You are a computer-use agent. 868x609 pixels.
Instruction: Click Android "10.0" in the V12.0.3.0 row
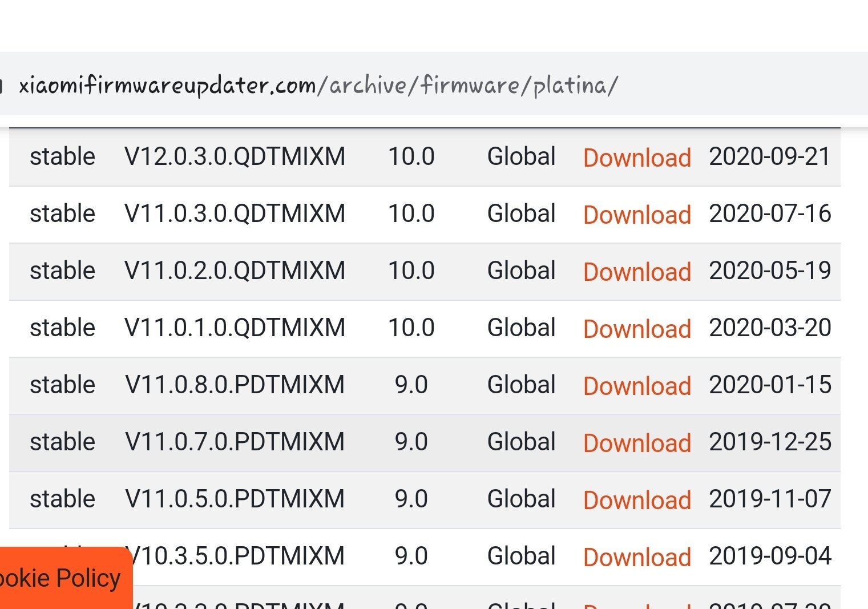[411, 156]
